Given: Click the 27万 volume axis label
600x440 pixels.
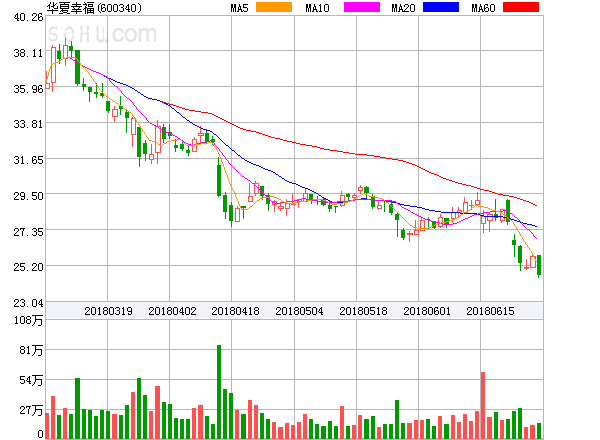Looking at the screenshot, I should 31,410.
